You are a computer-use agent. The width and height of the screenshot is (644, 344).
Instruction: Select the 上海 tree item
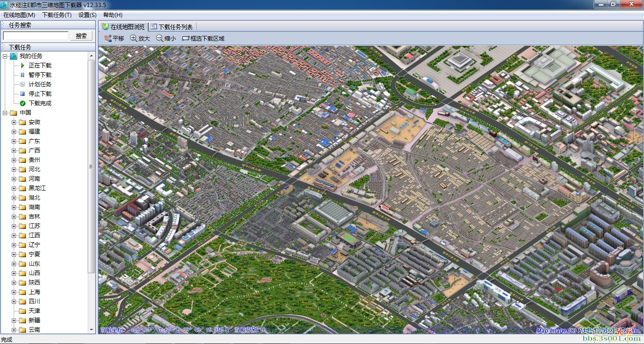[34, 292]
